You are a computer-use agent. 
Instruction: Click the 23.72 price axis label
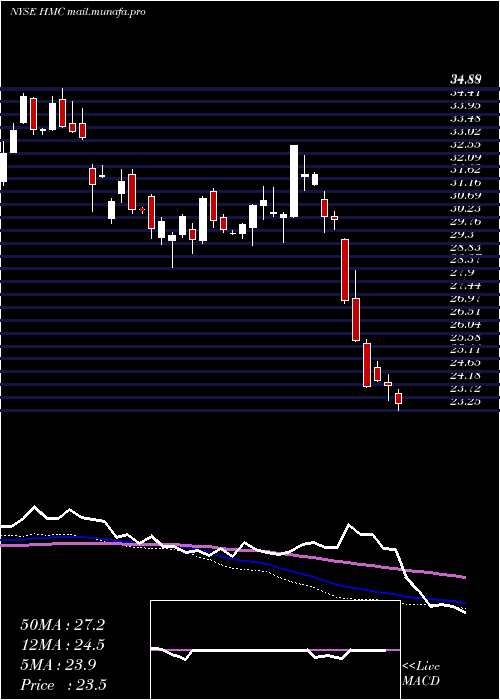(x=466, y=389)
